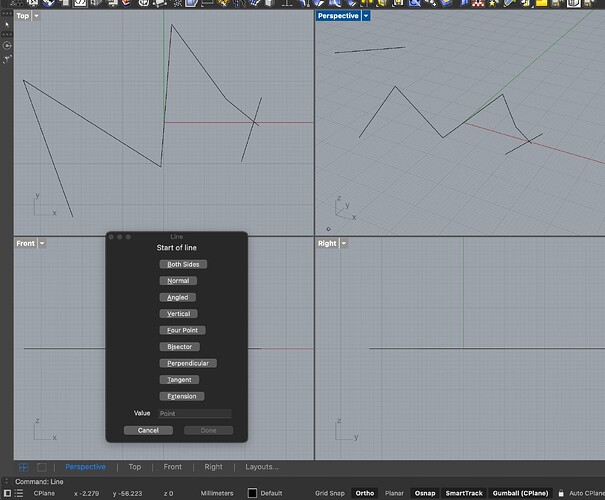Choose Perpendicular line option

pos(188,363)
